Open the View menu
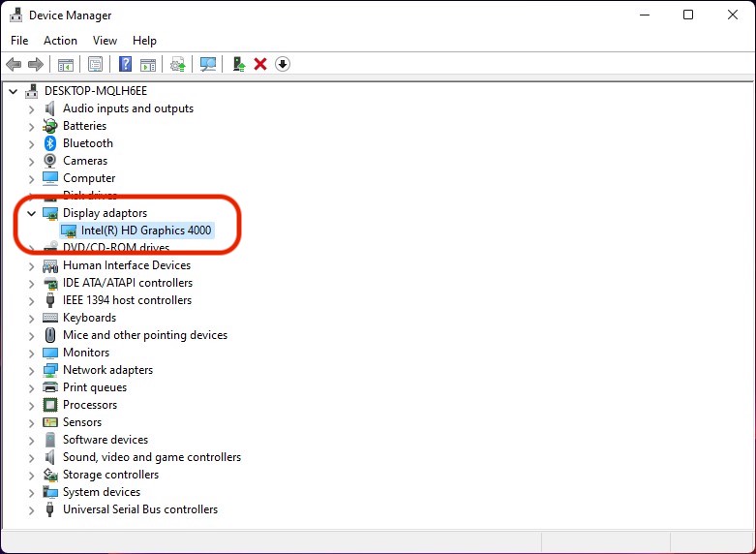This screenshot has width=756, height=554. click(x=105, y=41)
